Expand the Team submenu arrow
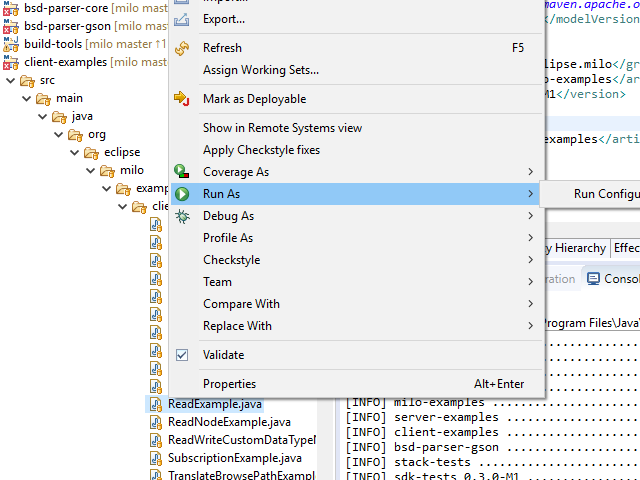Screen dimensions: 640x480 (530, 282)
